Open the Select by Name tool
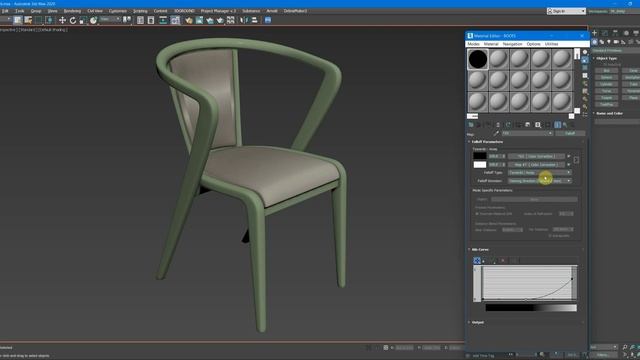This screenshot has width=640, height=360. [x=28, y=20]
